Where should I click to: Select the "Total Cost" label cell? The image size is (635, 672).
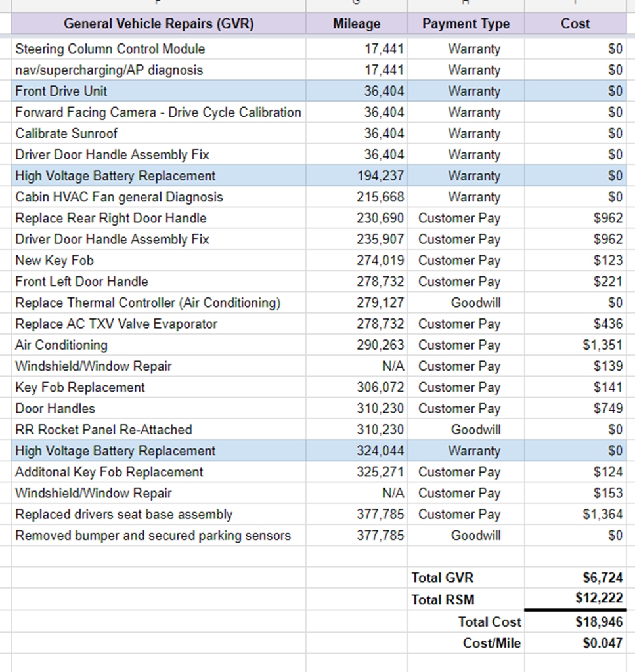pos(466,621)
